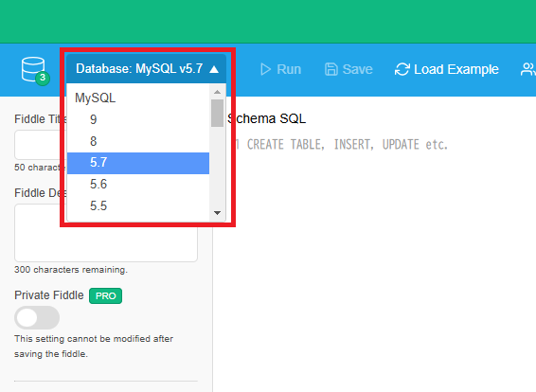The height and width of the screenshot is (392, 536).
Task: Select MySQL version 9 from list
Action: click(x=138, y=119)
